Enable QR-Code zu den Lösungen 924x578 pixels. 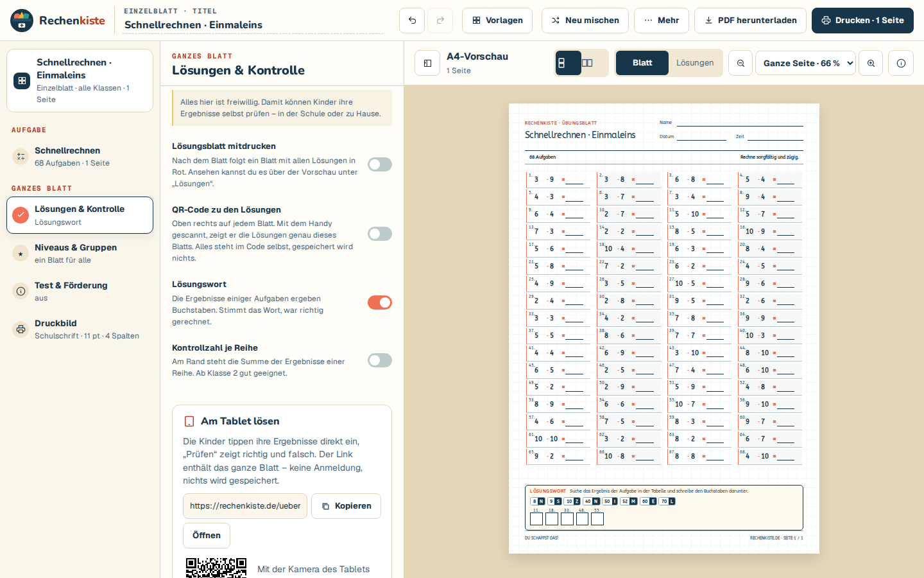click(x=380, y=234)
